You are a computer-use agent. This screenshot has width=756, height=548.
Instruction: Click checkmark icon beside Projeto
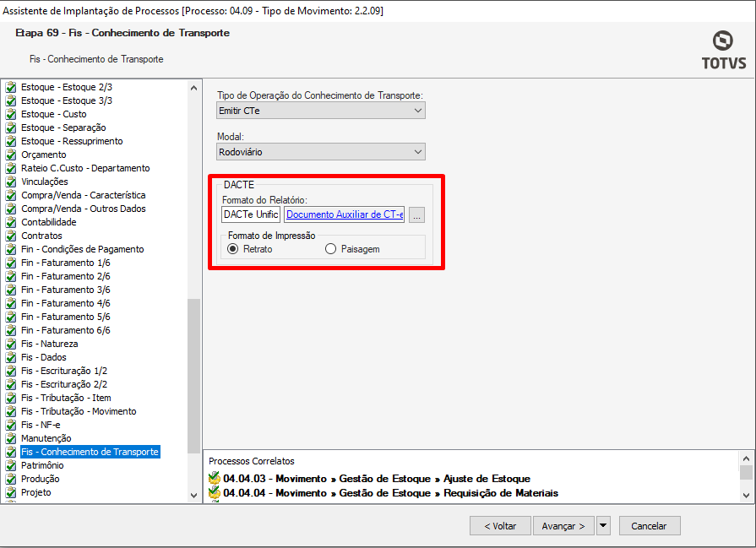point(11,492)
